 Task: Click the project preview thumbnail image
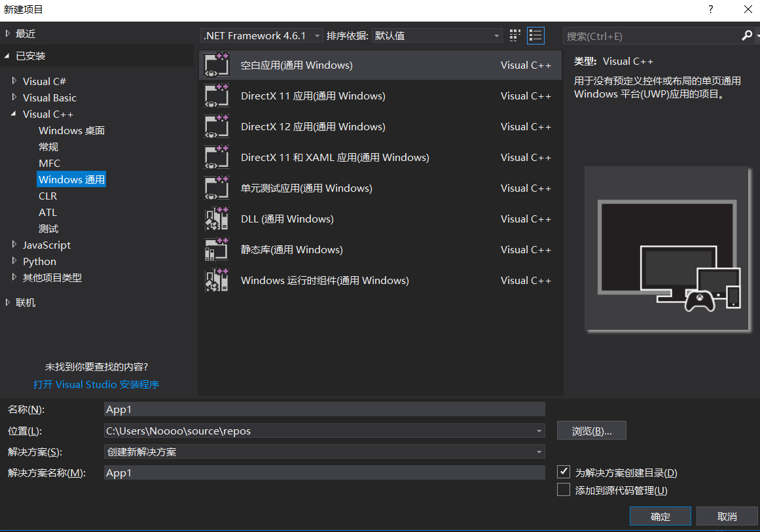click(x=667, y=249)
